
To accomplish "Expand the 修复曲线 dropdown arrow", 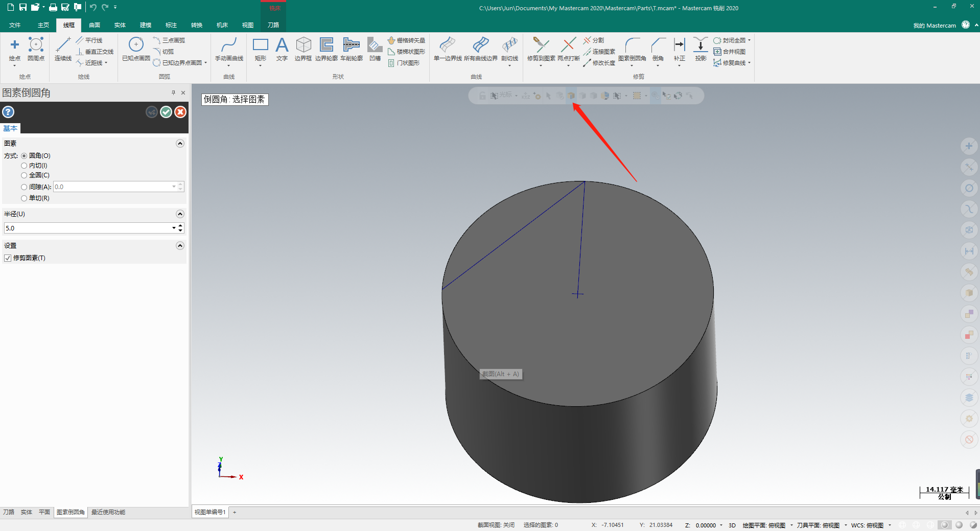I will pos(749,63).
